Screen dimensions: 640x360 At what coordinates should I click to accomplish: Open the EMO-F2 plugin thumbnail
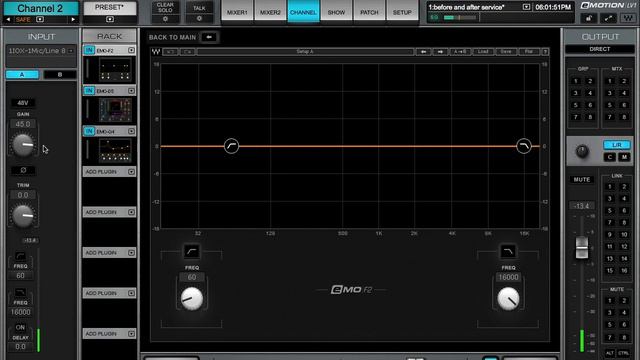tap(115, 69)
